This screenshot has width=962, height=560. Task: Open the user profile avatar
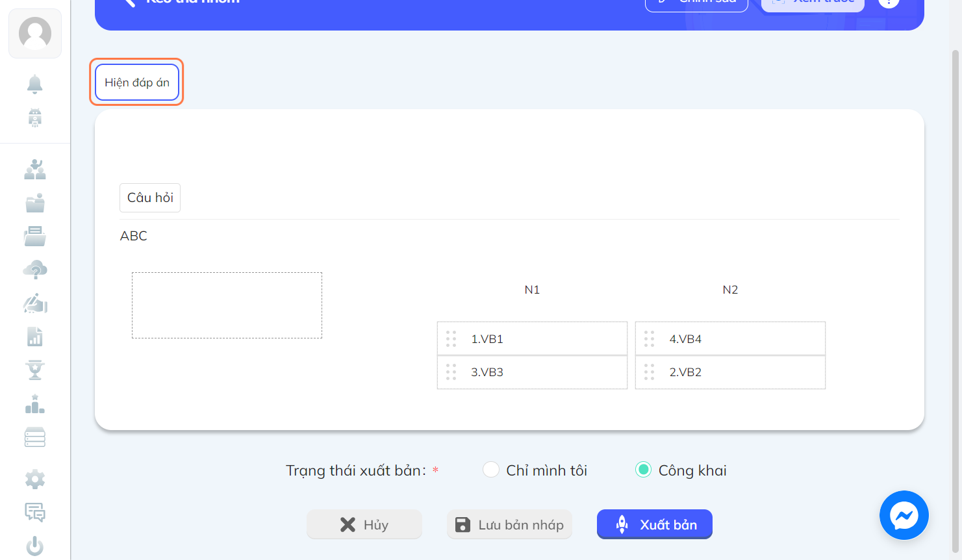tap(35, 33)
